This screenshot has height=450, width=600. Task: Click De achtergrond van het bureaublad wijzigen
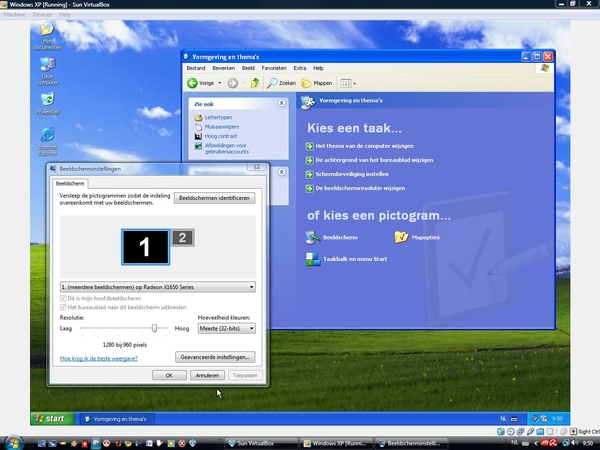coord(374,160)
